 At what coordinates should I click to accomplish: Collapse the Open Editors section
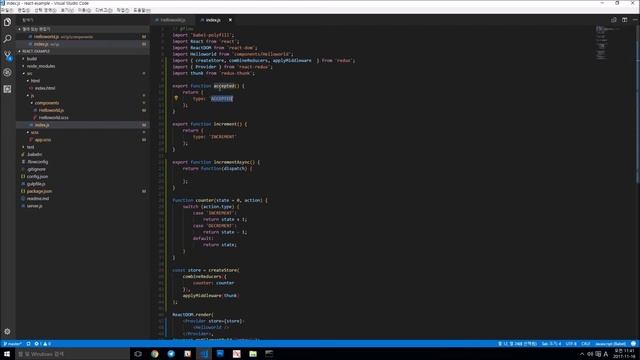[x=82, y=29]
